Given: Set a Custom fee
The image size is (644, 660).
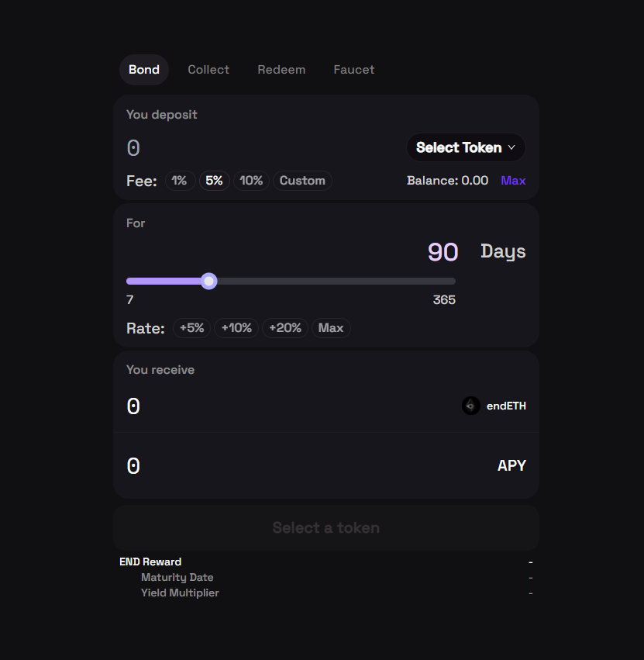Looking at the screenshot, I should point(302,181).
